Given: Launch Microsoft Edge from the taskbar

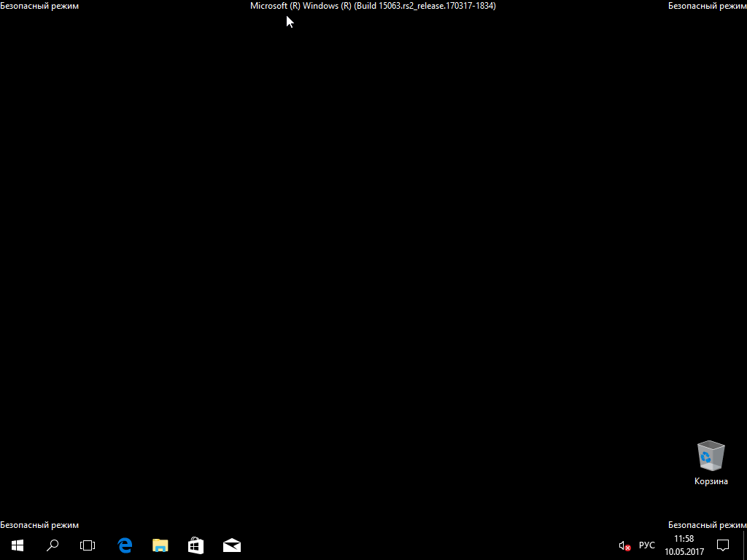Looking at the screenshot, I should point(125,545).
